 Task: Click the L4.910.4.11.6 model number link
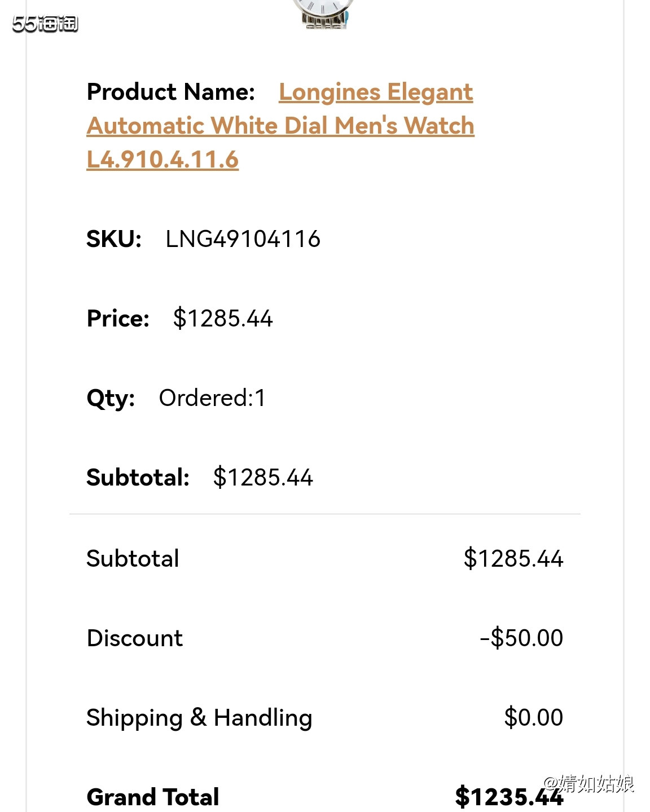pyautogui.click(x=162, y=160)
